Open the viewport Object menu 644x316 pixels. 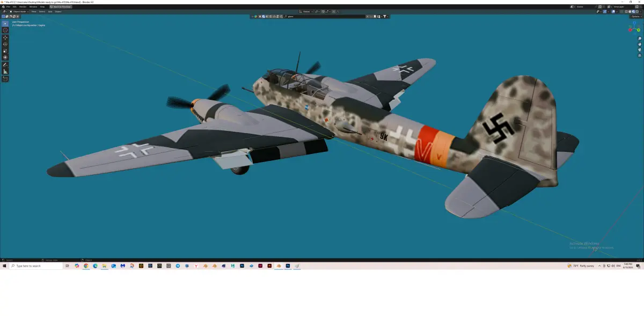click(x=58, y=12)
